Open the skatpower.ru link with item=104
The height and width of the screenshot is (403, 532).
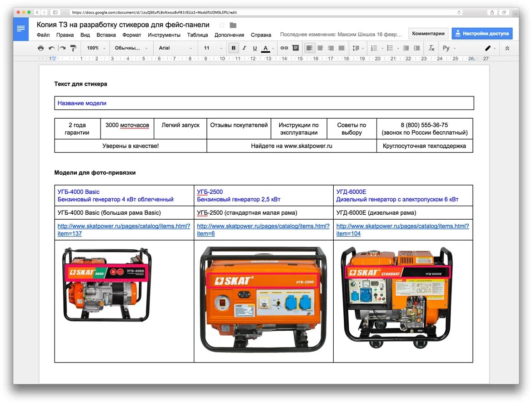[x=402, y=230]
